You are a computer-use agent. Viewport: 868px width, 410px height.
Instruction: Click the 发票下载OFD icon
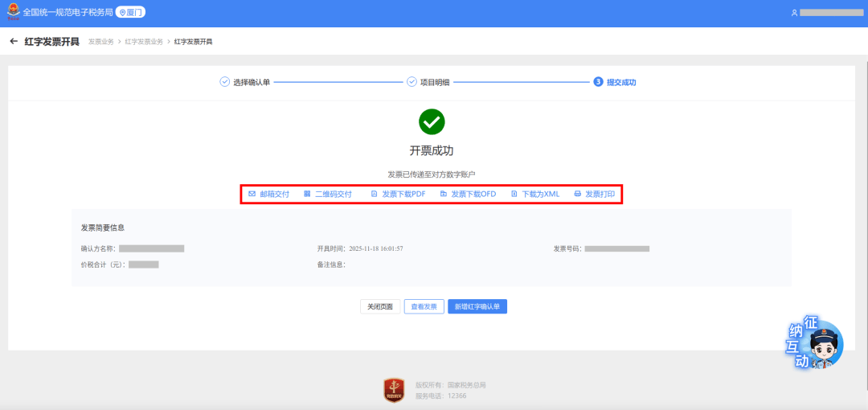[x=443, y=194]
